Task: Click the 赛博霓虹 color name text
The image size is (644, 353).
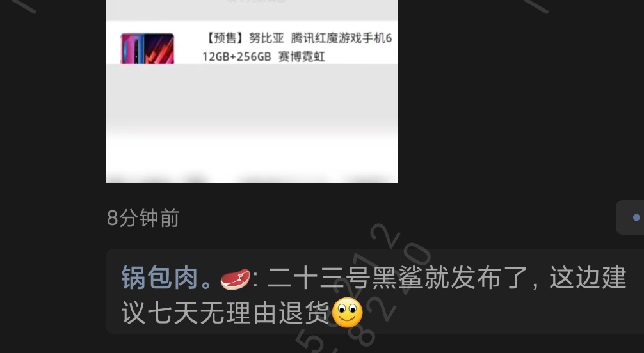Action: point(302,57)
